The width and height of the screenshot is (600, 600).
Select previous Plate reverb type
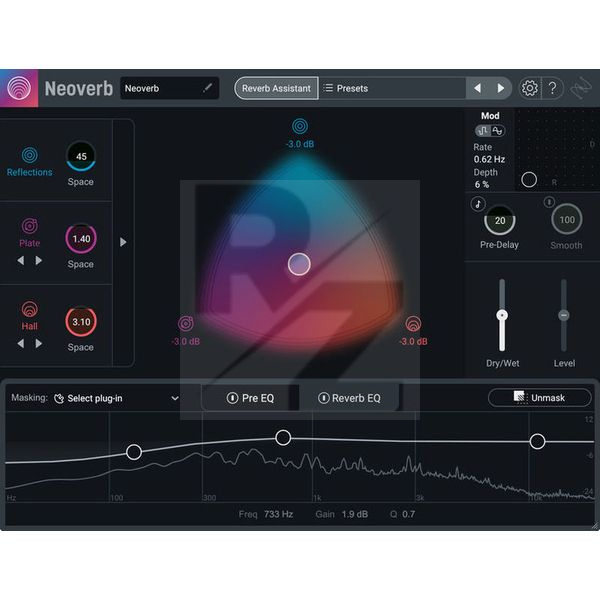(21, 261)
